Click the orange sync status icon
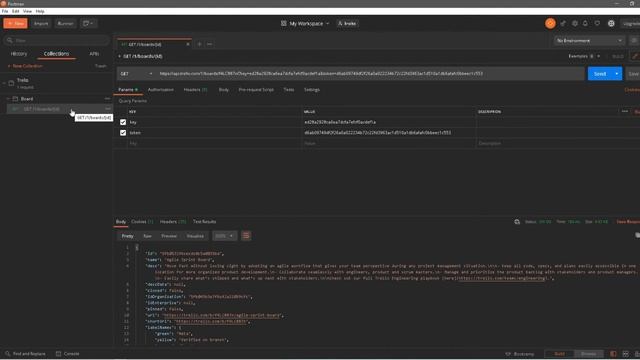Viewport: 640px width, 360px height. tap(550, 24)
